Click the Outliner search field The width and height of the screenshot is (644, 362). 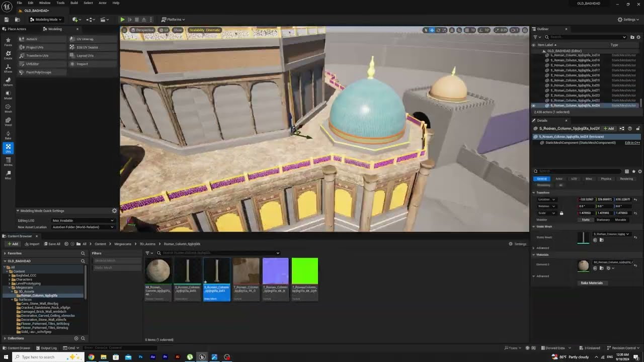[x=586, y=37]
